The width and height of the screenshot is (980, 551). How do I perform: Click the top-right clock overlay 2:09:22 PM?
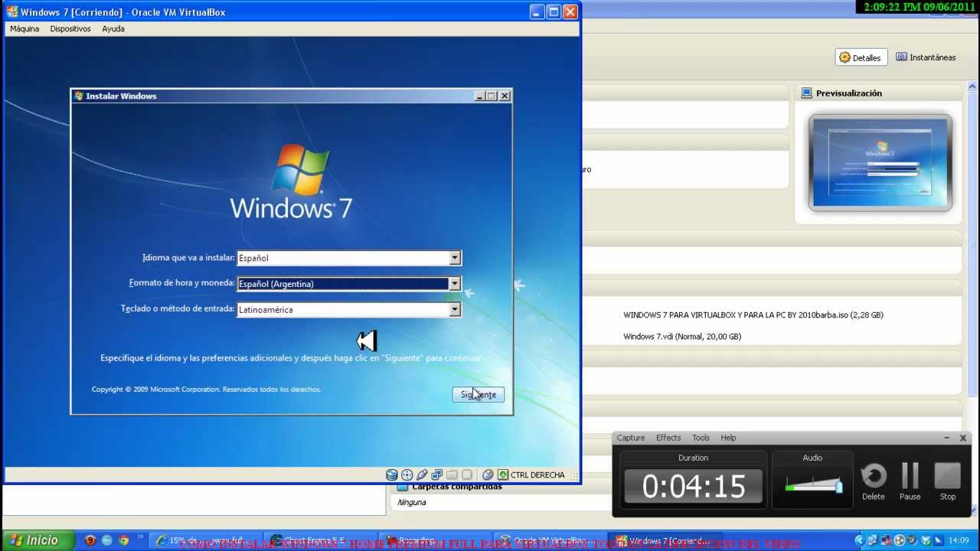[x=920, y=7]
